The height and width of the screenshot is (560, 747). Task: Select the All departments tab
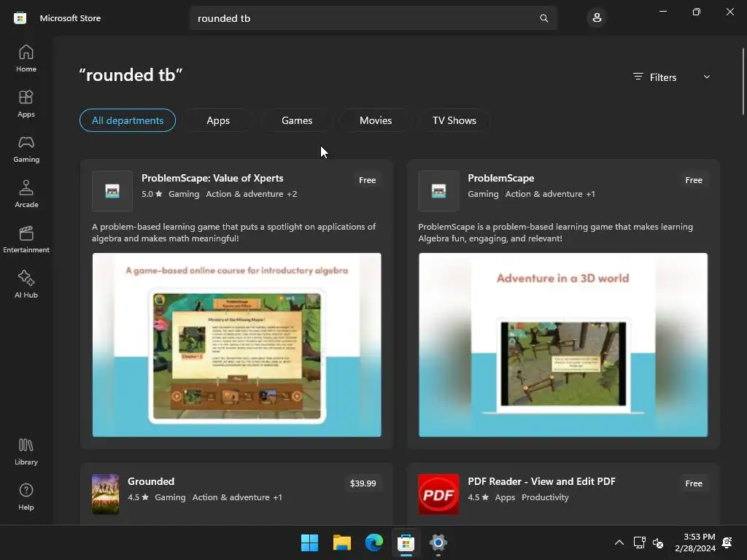[128, 120]
